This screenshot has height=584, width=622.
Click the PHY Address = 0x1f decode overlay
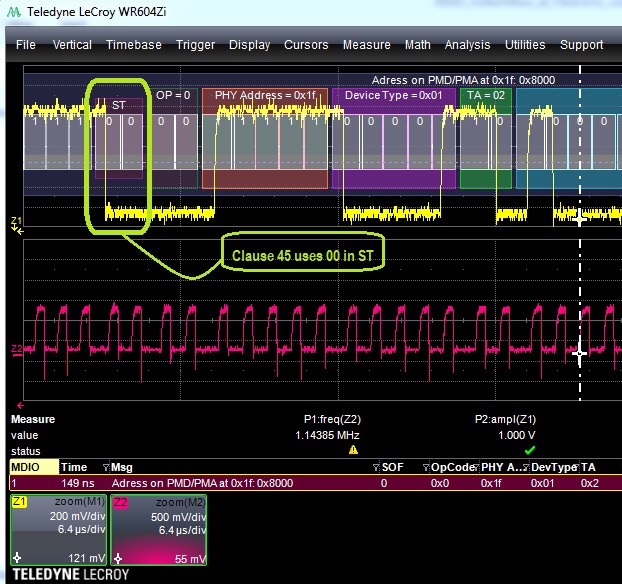click(263, 95)
